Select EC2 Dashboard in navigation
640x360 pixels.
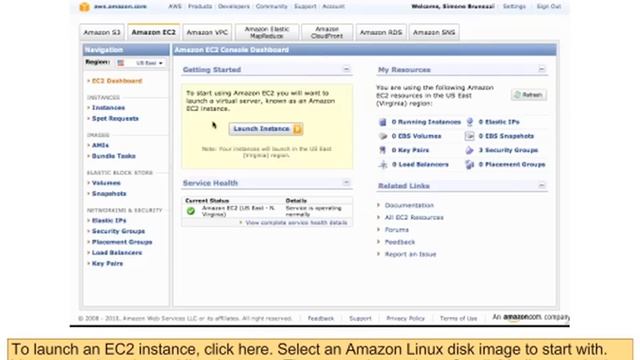pyautogui.click(x=117, y=81)
